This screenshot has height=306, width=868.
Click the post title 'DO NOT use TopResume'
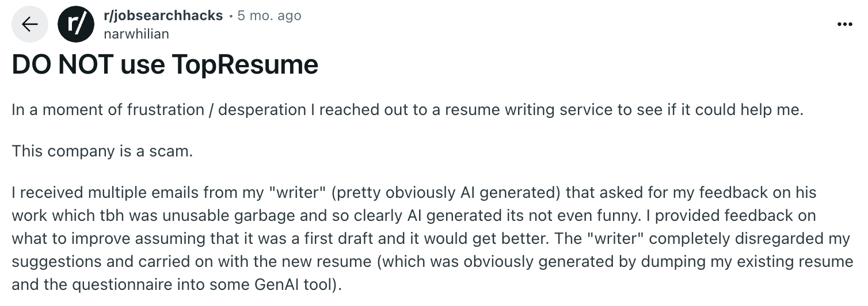165,64
